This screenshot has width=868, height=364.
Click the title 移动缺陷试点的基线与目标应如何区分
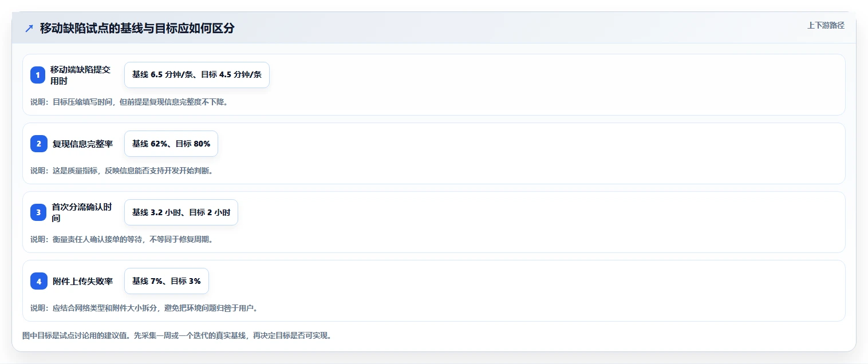point(137,29)
